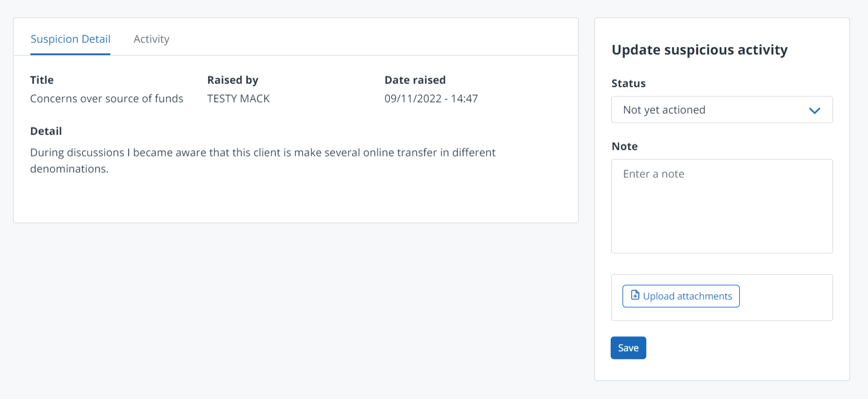Click the Raised by column label
868x399 pixels.
(x=232, y=80)
